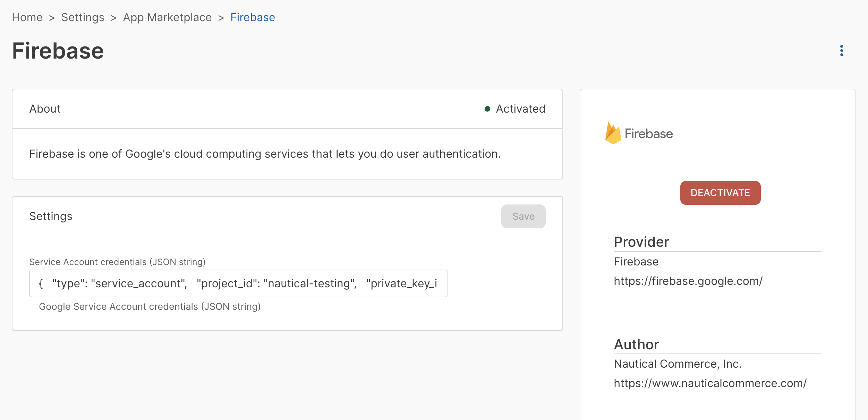
Task: Focus the Service Account credentials field
Action: (x=238, y=283)
